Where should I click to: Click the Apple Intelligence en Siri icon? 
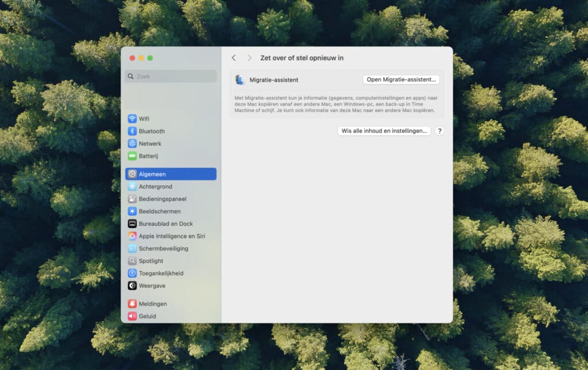[132, 236]
